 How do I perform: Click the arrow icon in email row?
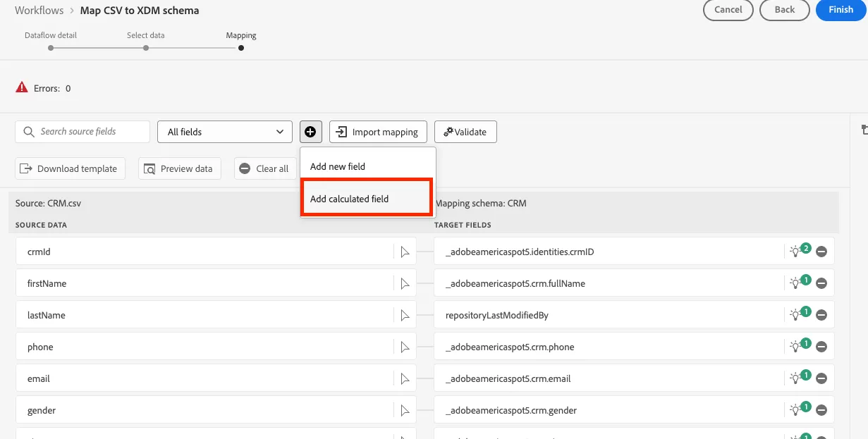tap(405, 378)
